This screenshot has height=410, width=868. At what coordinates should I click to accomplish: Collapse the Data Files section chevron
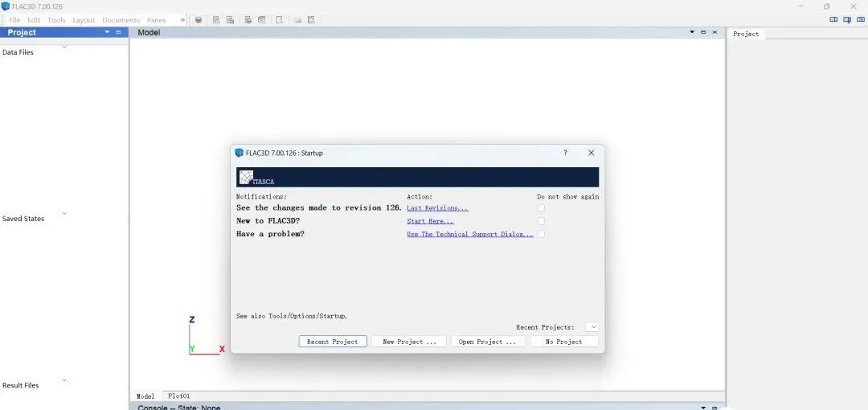click(64, 47)
